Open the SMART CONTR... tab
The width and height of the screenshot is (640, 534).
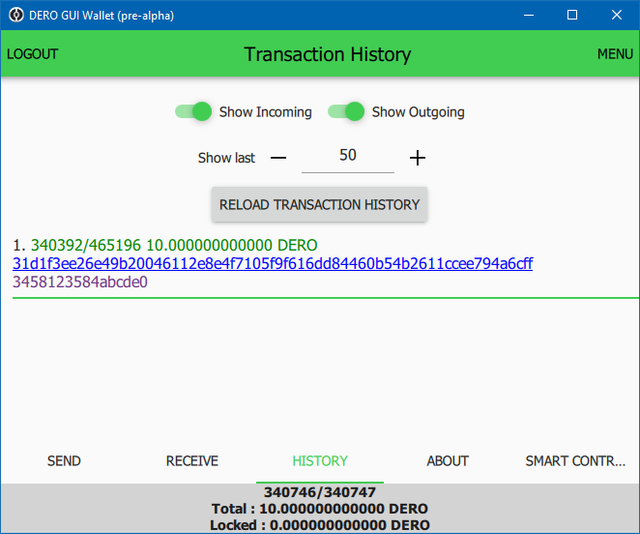tap(575, 461)
